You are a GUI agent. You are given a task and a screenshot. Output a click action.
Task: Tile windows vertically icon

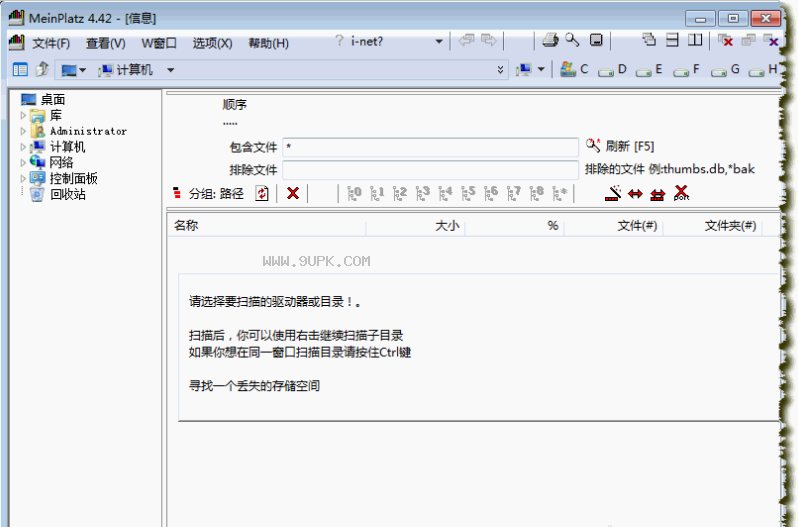click(695, 40)
